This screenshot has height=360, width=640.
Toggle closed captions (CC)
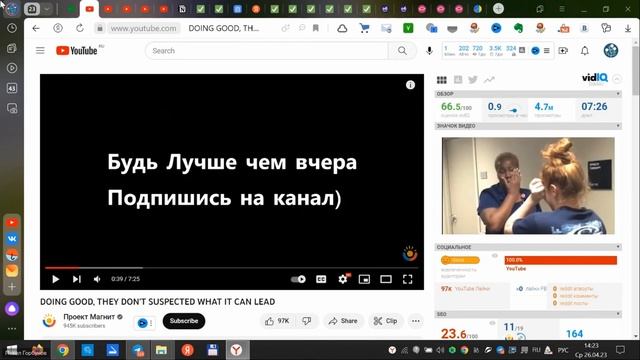coord(321,279)
